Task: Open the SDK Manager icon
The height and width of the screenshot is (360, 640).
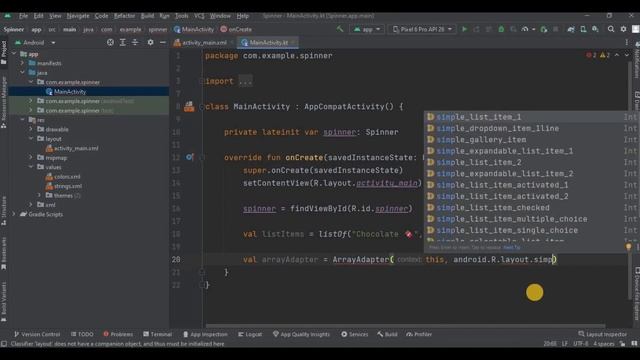Action: click(x=596, y=29)
